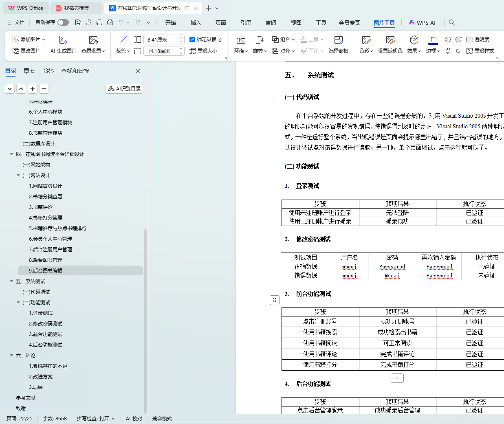Open the 章节 tab in navigation pane
504x424 pixels.
point(29,71)
